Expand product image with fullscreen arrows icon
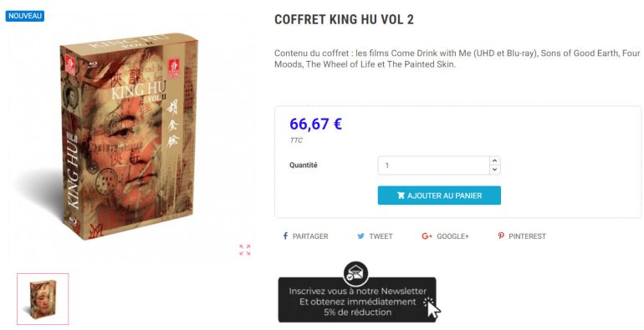644x330 pixels. 245,250
